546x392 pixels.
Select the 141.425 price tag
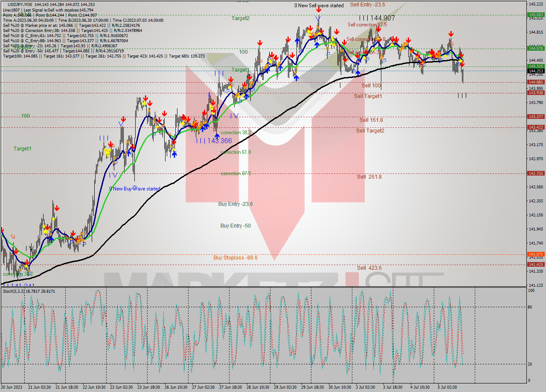pyautogui.click(x=536, y=265)
